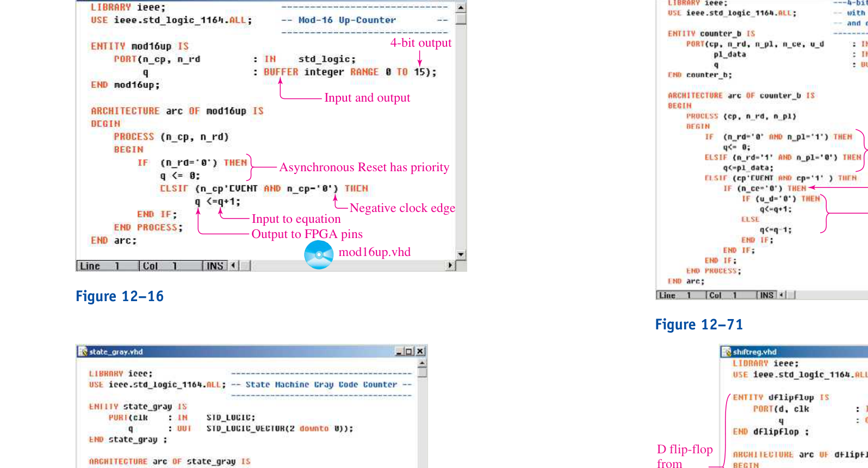Screen dimensions: 868x468
Task: Click the shiftreg.vhd window title icon
Action: click(727, 352)
